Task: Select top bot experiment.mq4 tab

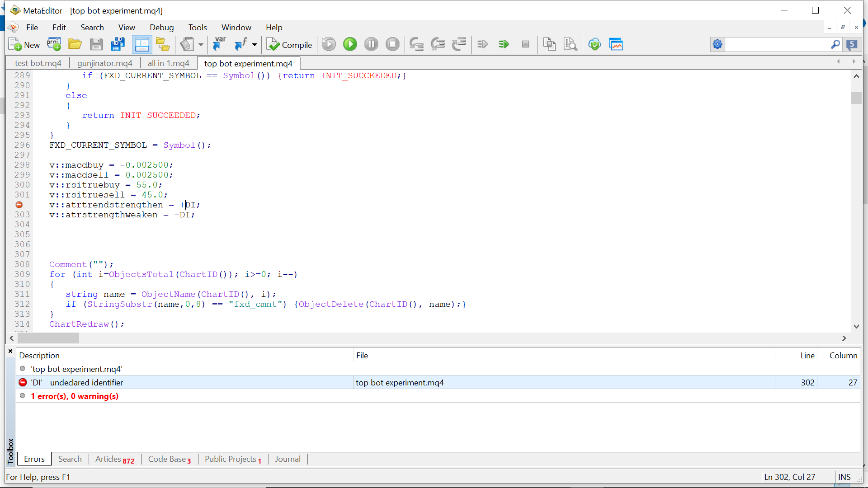Action: tap(248, 63)
